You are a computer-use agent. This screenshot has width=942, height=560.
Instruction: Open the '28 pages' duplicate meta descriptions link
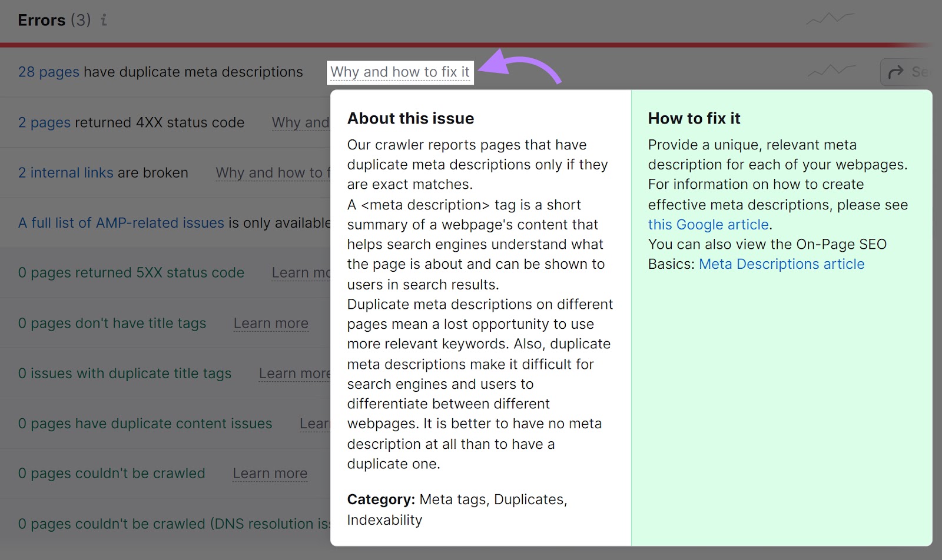tap(48, 72)
